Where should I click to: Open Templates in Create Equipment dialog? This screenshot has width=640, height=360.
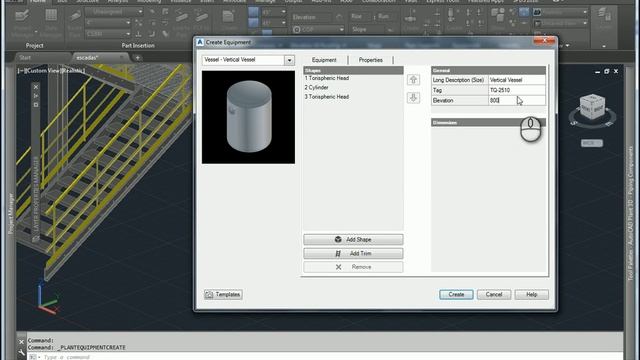[x=223, y=294]
